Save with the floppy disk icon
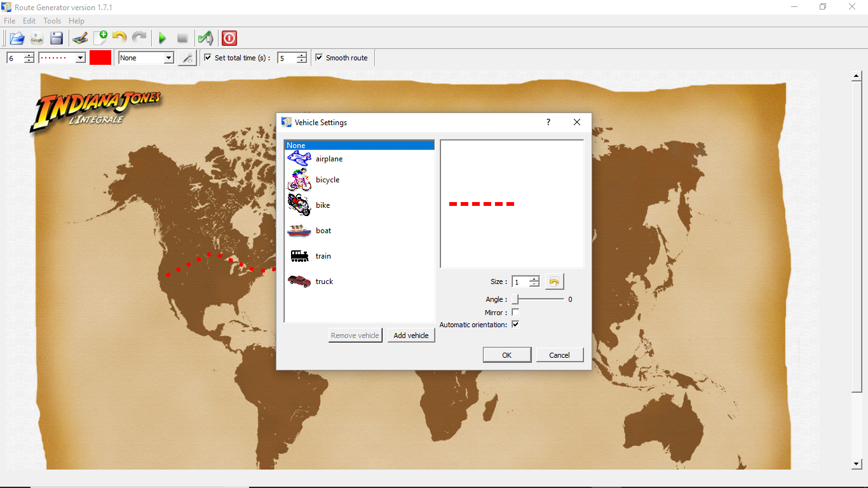This screenshot has height=488, width=868. point(57,38)
